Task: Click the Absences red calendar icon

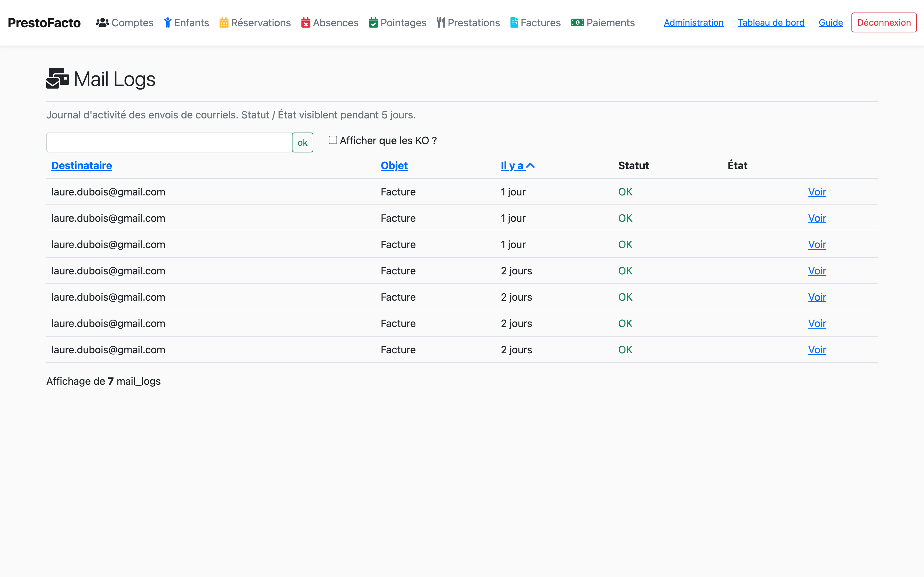Action: [305, 23]
